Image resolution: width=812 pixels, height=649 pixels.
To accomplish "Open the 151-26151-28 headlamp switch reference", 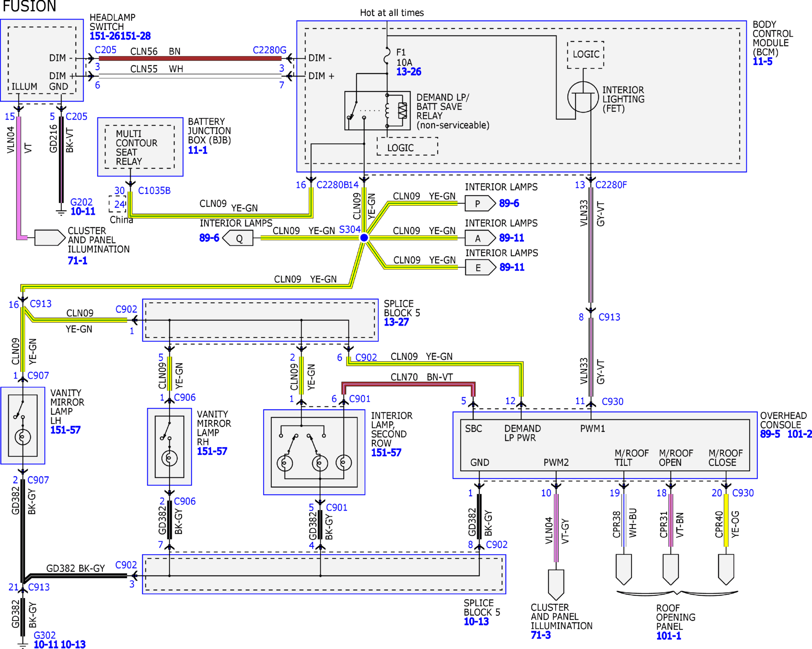I will (120, 36).
